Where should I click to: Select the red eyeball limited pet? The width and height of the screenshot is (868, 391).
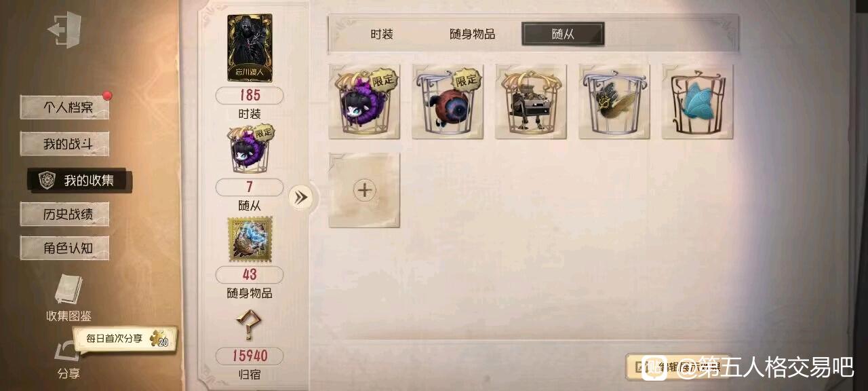(448, 102)
